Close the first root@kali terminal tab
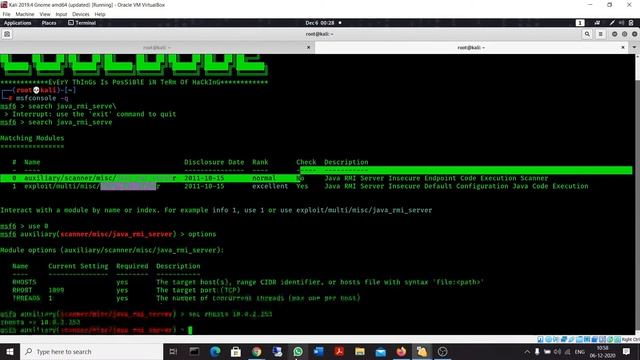The height and width of the screenshot is (360, 640). pyautogui.click(x=309, y=47)
